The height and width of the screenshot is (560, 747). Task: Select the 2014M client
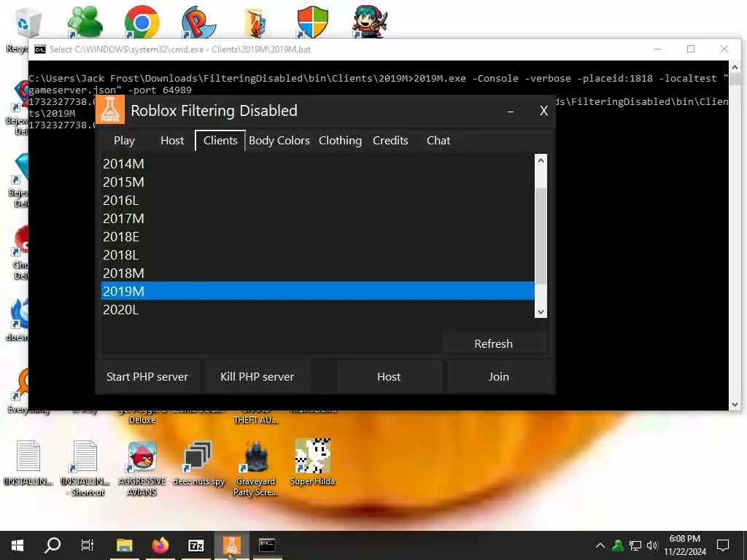tap(317, 164)
